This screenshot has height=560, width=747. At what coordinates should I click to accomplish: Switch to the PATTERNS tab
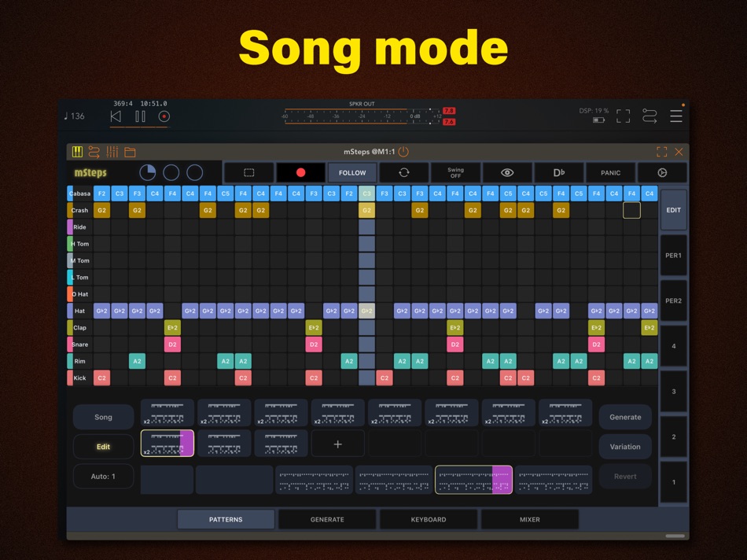(226, 519)
